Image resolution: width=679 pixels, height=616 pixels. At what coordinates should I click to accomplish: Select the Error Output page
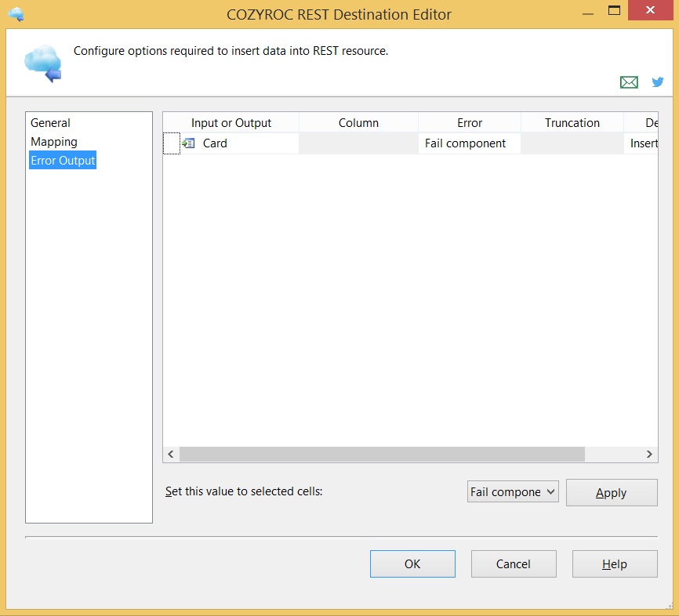(x=63, y=160)
